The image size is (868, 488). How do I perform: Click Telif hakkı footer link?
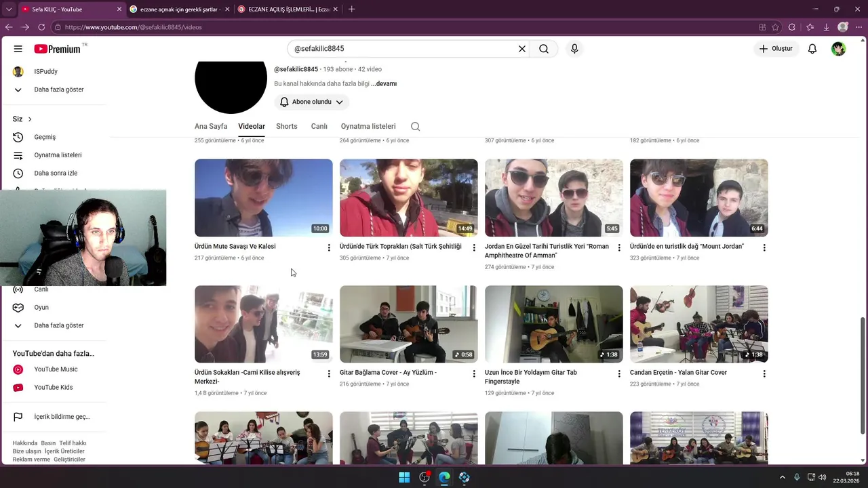(x=73, y=443)
